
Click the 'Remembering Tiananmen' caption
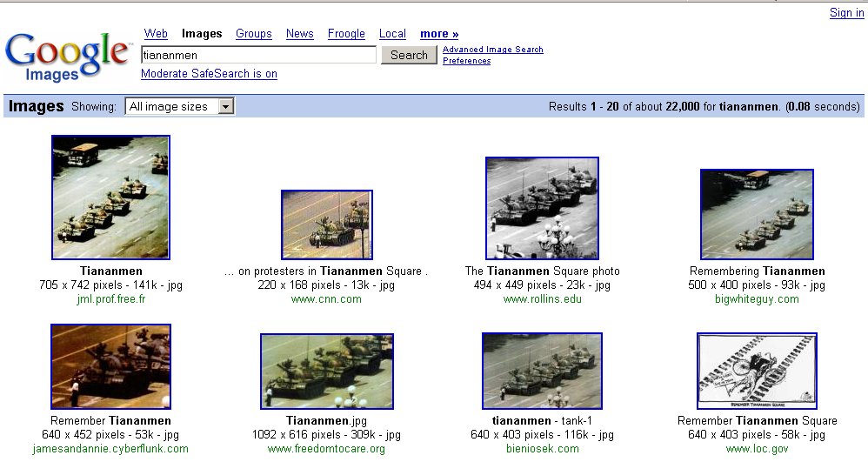757,271
